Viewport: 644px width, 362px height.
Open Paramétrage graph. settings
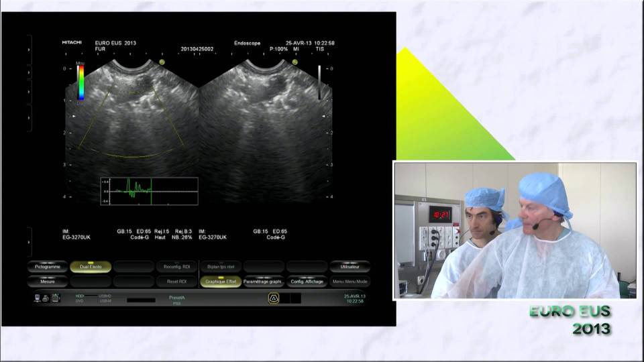[263, 282]
